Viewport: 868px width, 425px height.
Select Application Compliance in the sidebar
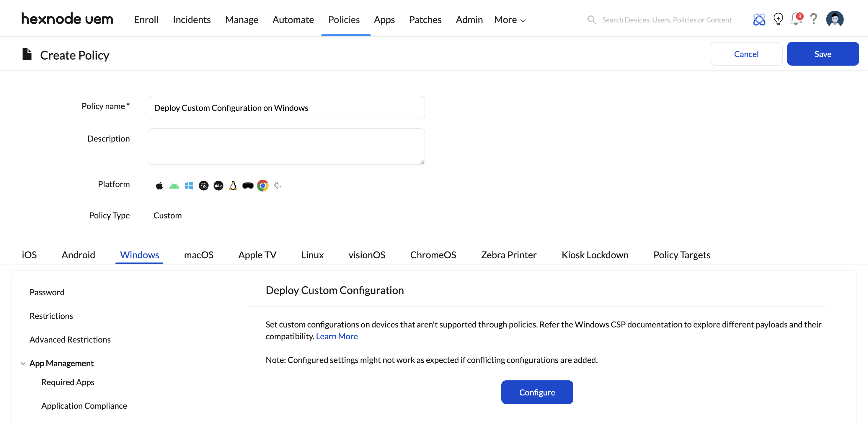click(84, 405)
